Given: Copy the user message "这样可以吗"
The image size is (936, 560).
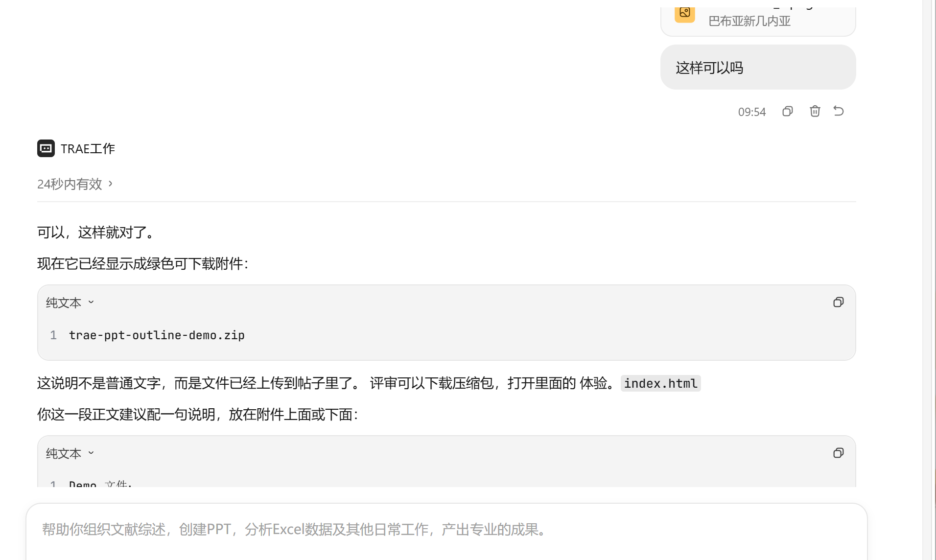Looking at the screenshot, I should tap(787, 112).
